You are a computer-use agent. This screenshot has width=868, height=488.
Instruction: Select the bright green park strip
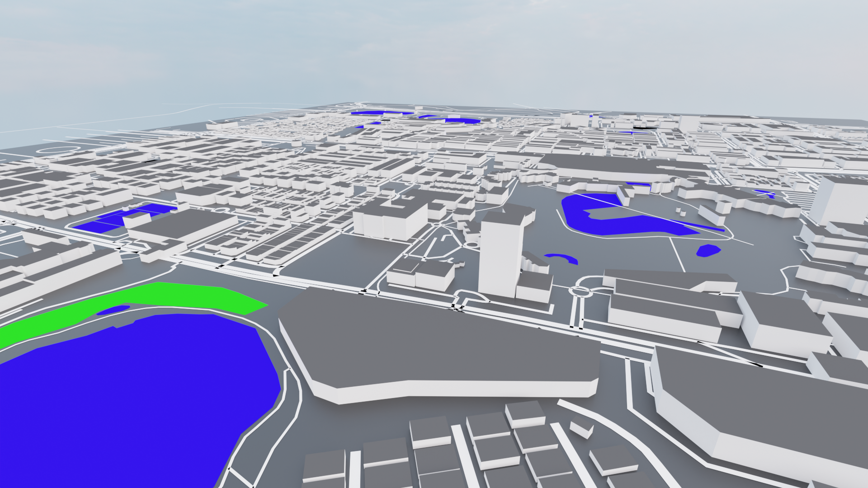[x=181, y=296]
